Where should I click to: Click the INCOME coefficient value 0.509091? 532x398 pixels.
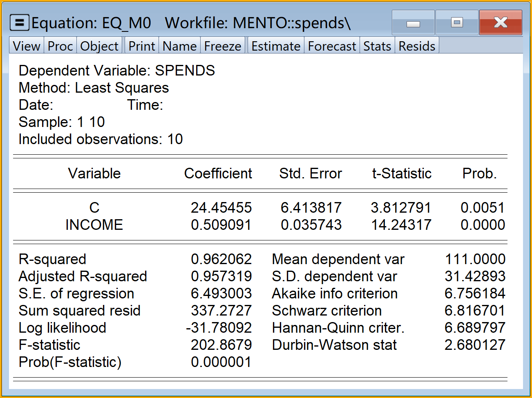click(221, 225)
